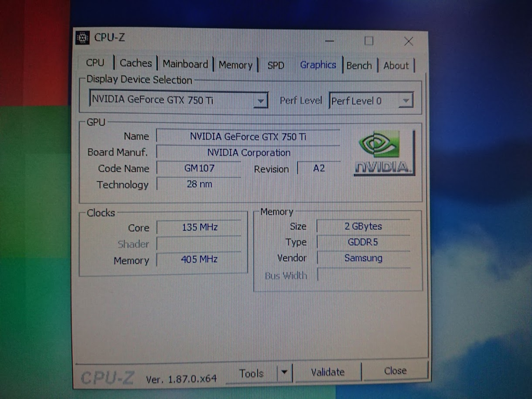Click the Ver. 1.87.0.x64 version text

[x=181, y=379]
